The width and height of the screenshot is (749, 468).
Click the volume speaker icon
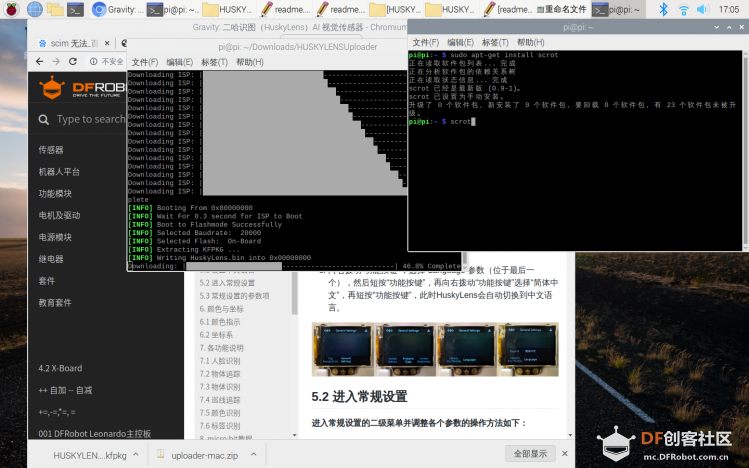click(702, 9)
